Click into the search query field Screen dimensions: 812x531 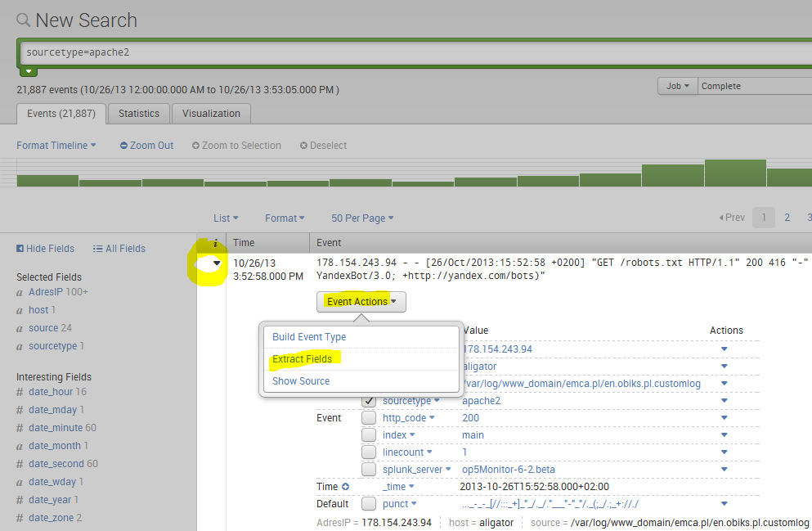click(409, 52)
